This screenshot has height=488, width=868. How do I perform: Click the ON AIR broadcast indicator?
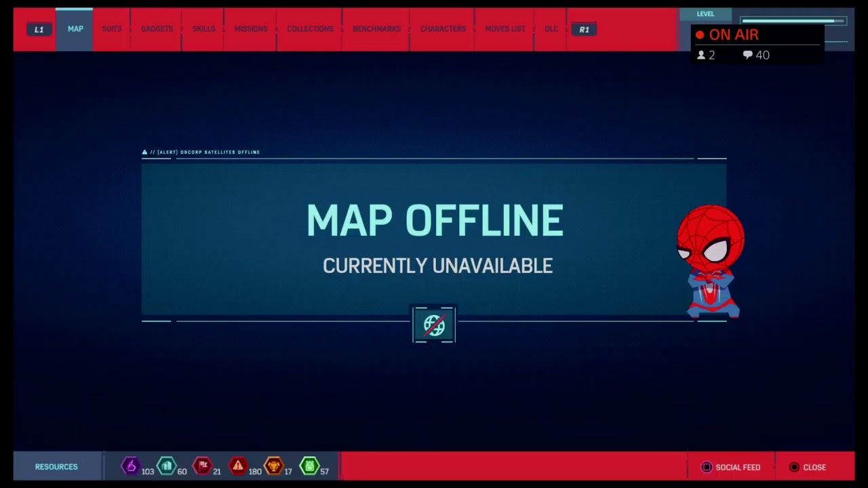tap(727, 35)
